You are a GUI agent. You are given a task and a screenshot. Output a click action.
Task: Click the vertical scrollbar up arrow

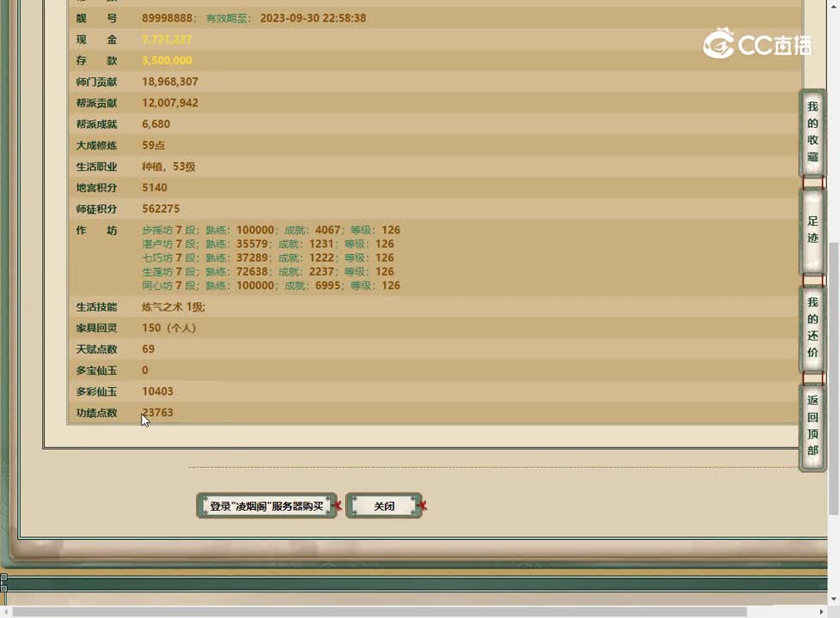[x=833, y=6]
